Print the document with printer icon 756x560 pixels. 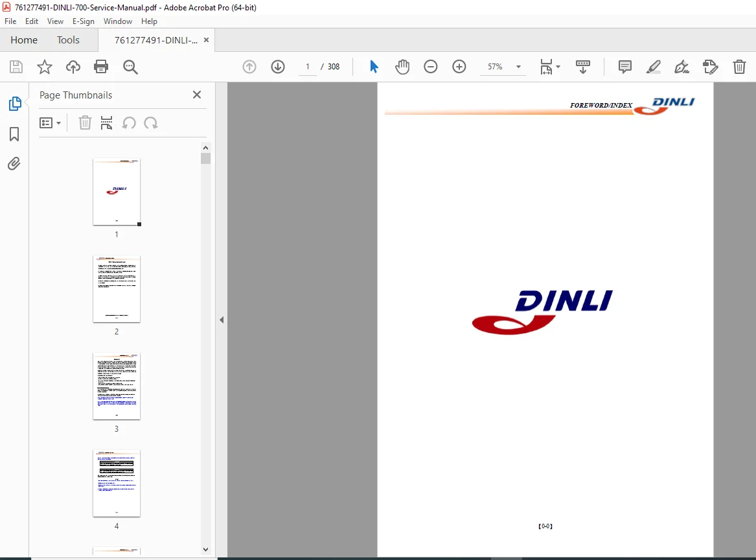coord(101,67)
